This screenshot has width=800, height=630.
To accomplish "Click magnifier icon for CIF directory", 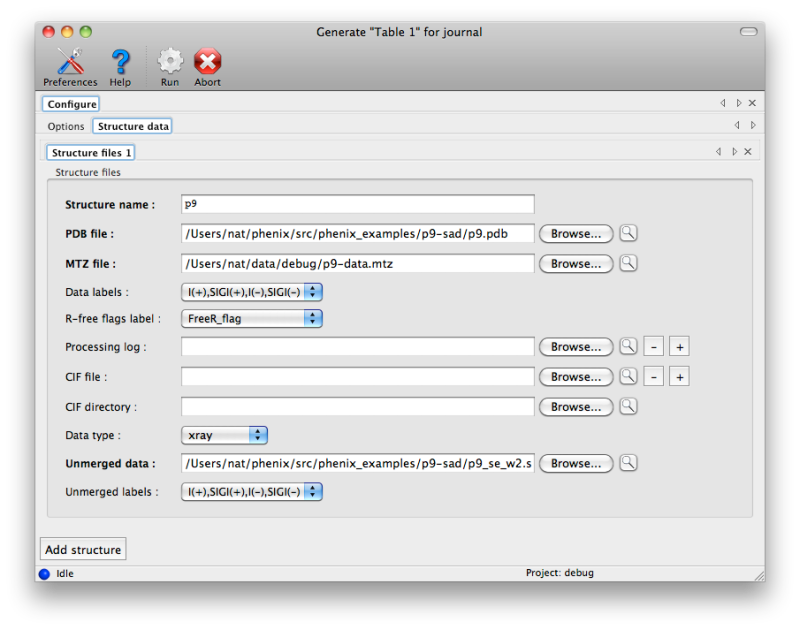I will [628, 407].
